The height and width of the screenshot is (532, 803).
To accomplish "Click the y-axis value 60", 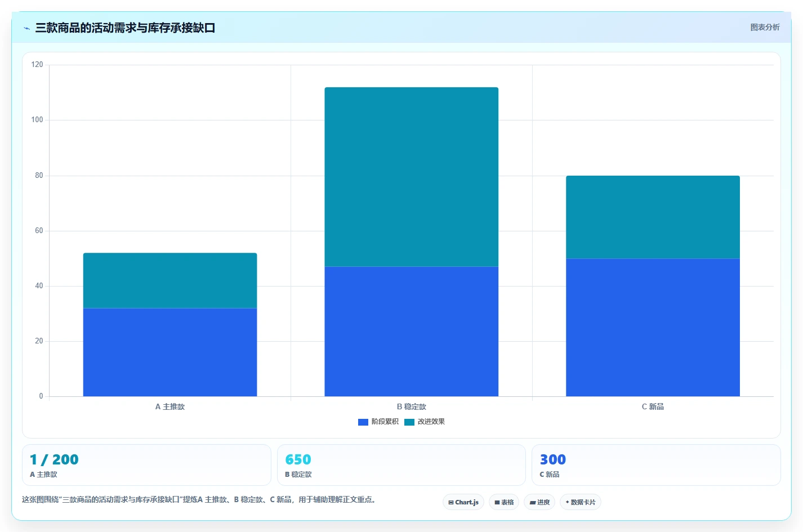I will [x=39, y=231].
